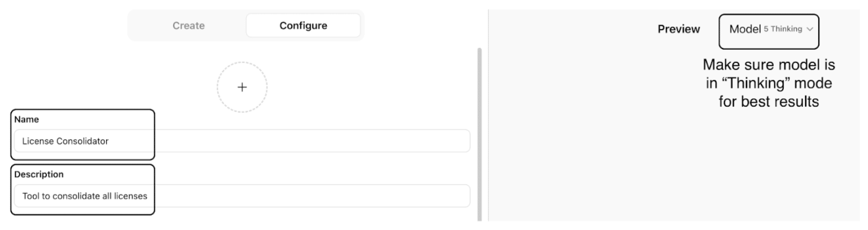868x230 pixels.
Task: Click the Preview heading
Action: [679, 30]
